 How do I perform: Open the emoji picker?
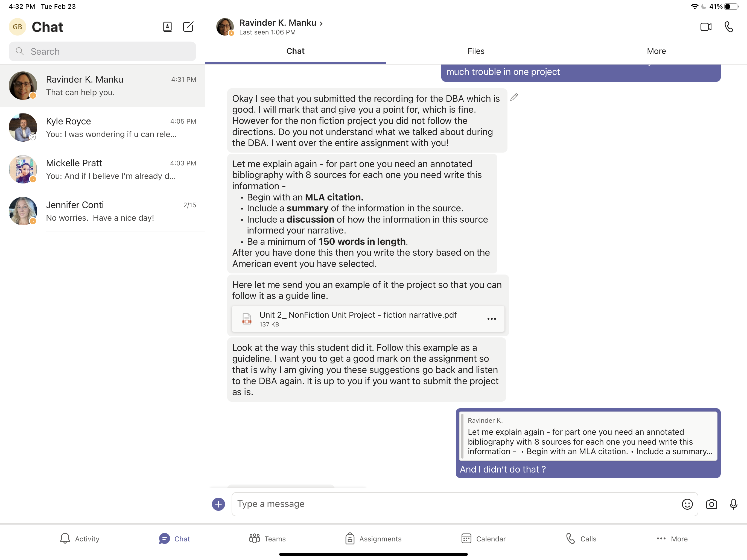click(687, 504)
